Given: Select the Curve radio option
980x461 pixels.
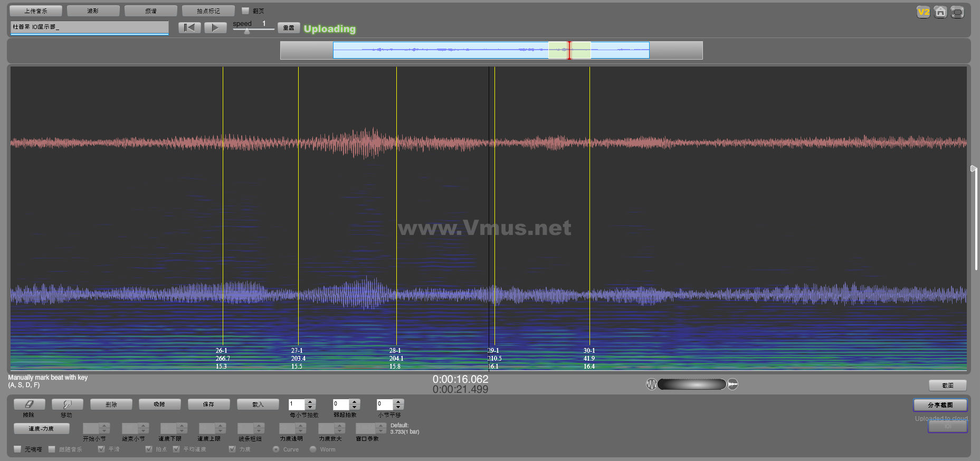Looking at the screenshot, I should point(276,449).
